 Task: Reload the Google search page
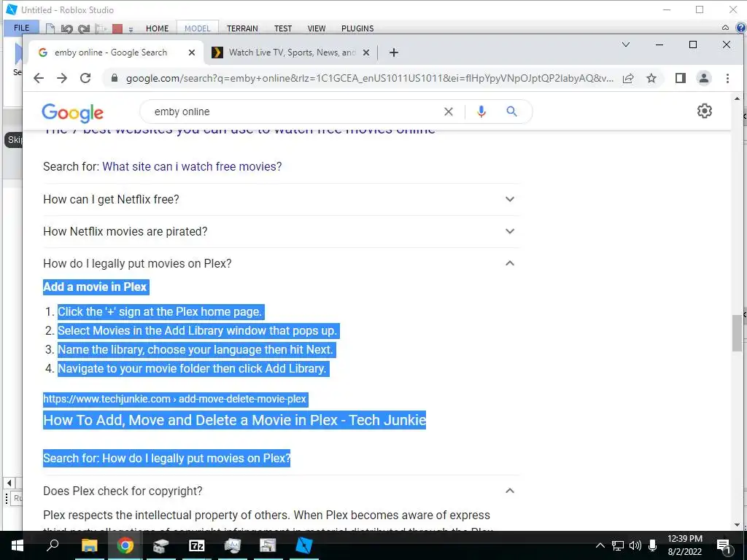coord(85,78)
